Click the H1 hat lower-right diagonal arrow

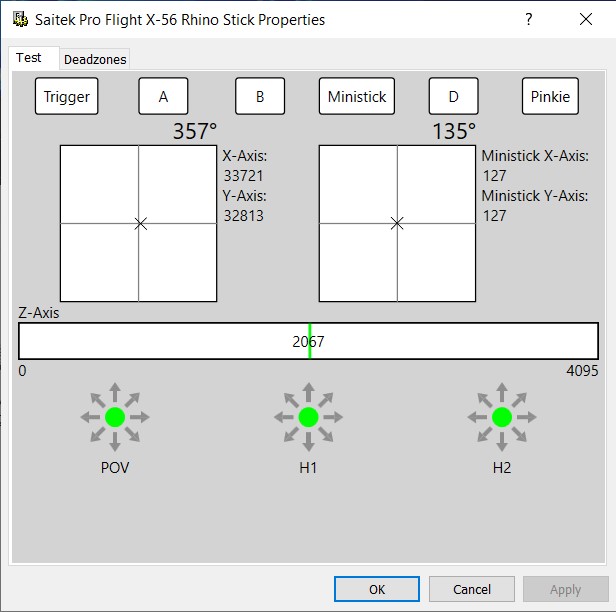pos(326,434)
